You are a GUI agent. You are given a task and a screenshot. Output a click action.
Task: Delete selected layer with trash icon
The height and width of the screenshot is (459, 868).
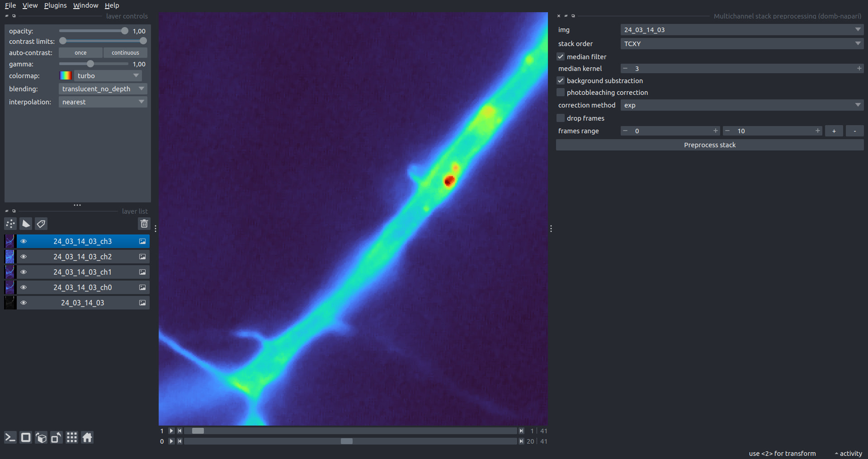pyautogui.click(x=144, y=224)
